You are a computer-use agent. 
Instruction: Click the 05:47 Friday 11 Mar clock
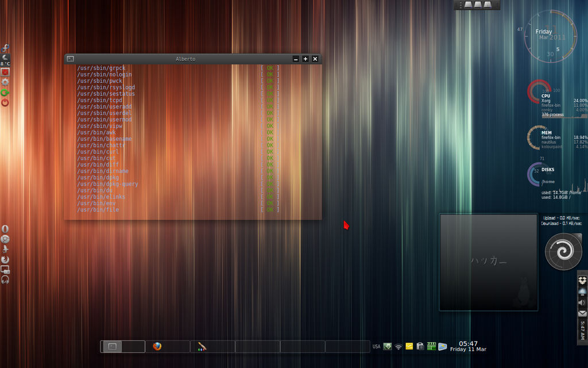pyautogui.click(x=468, y=346)
